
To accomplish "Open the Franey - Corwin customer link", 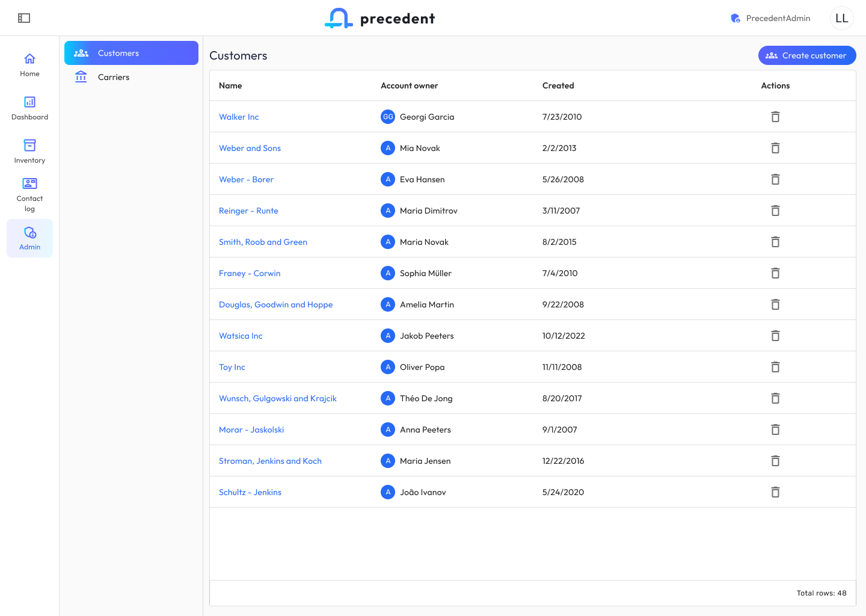I will (250, 273).
